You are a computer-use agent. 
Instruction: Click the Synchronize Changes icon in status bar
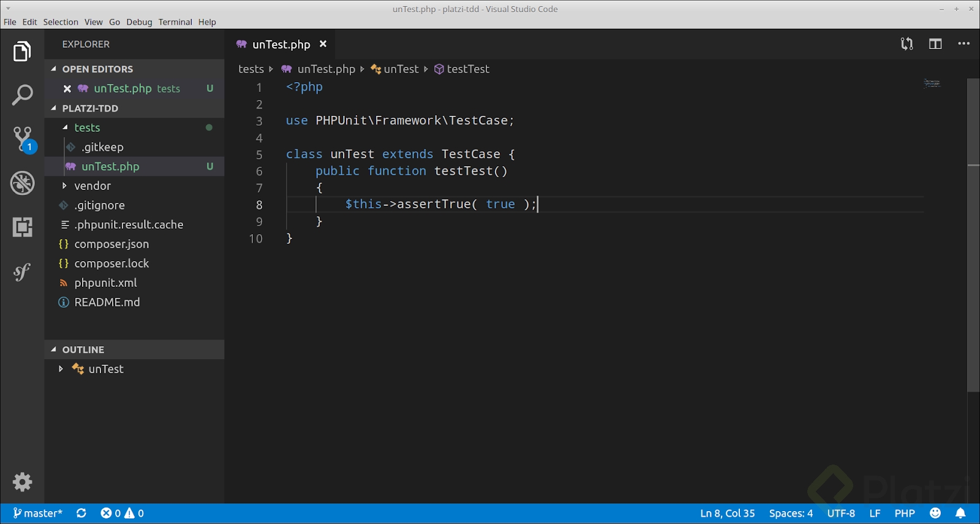[x=81, y=514]
